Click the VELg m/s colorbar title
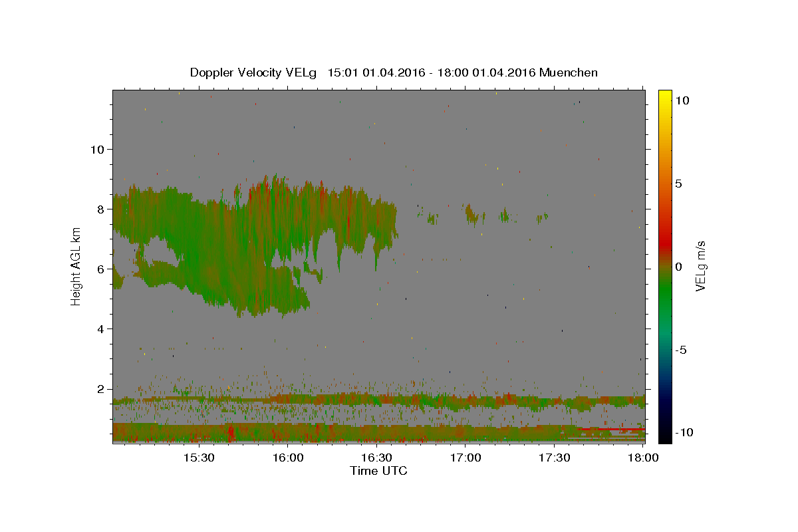Screen dimensions: 798x532 pyautogui.click(x=700, y=266)
